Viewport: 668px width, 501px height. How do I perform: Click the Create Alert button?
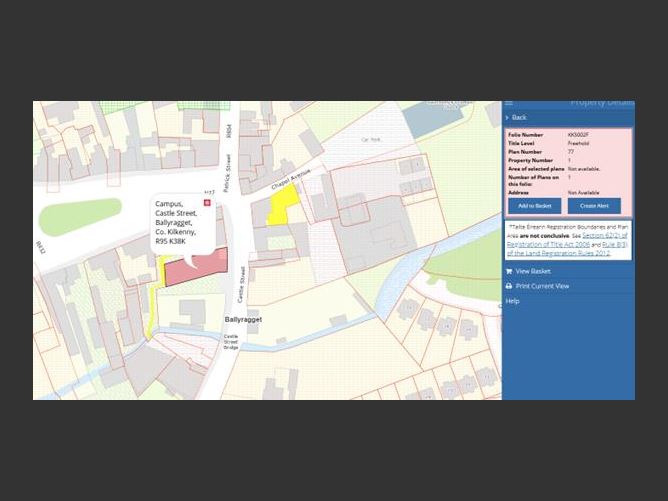tap(594, 206)
